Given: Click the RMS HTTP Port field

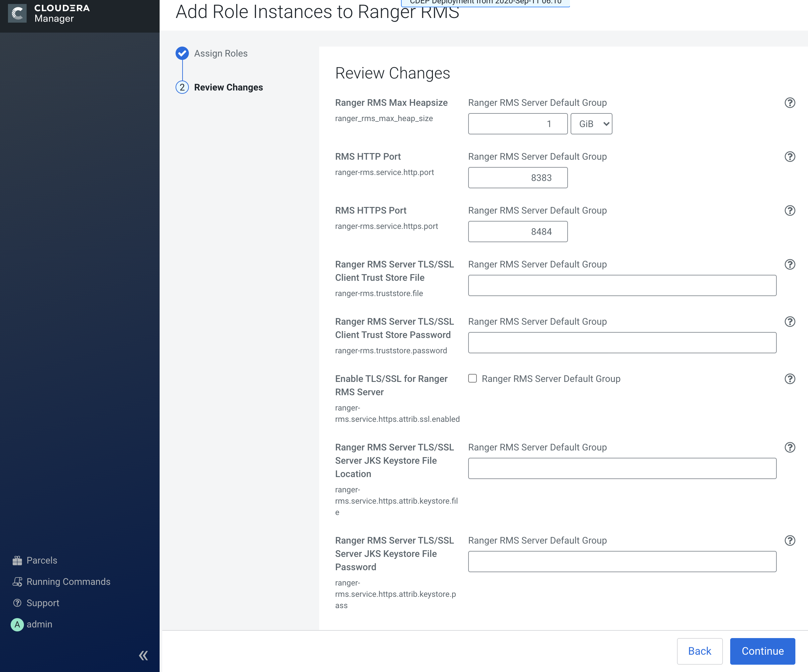Looking at the screenshot, I should tap(517, 178).
